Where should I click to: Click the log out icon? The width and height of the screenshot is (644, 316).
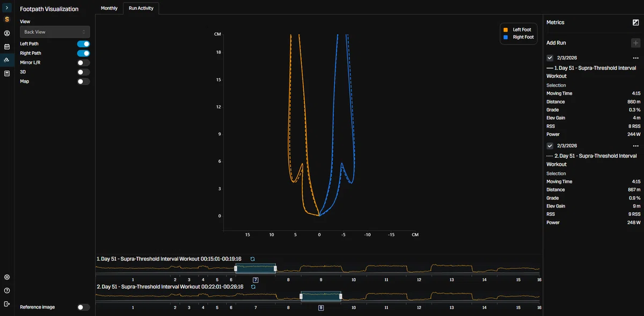(7, 304)
